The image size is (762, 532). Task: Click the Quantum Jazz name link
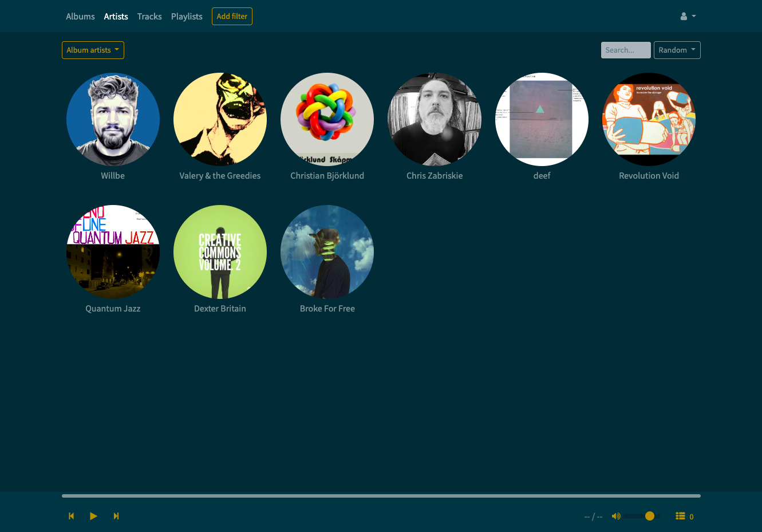point(113,309)
